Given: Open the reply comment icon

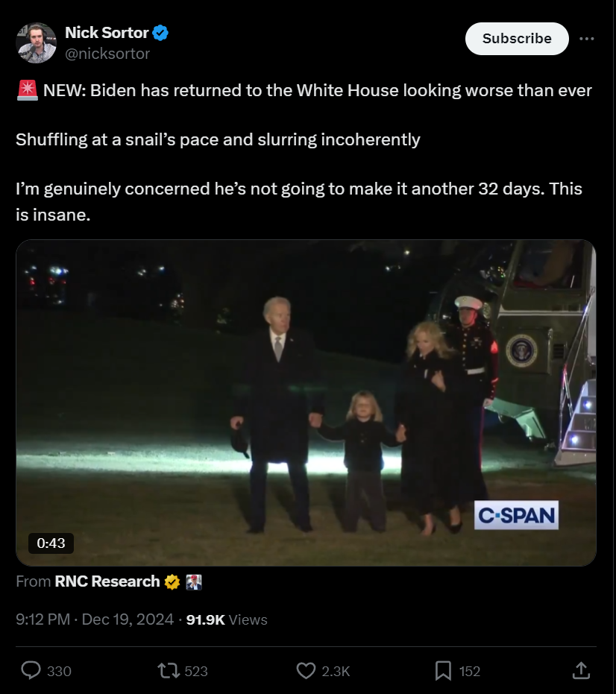Looking at the screenshot, I should click(x=31, y=671).
